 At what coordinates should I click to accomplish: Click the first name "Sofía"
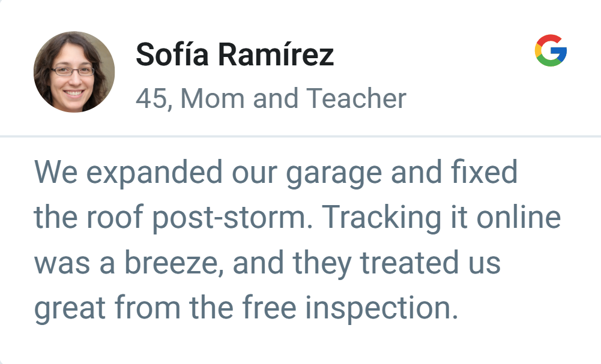(x=173, y=55)
